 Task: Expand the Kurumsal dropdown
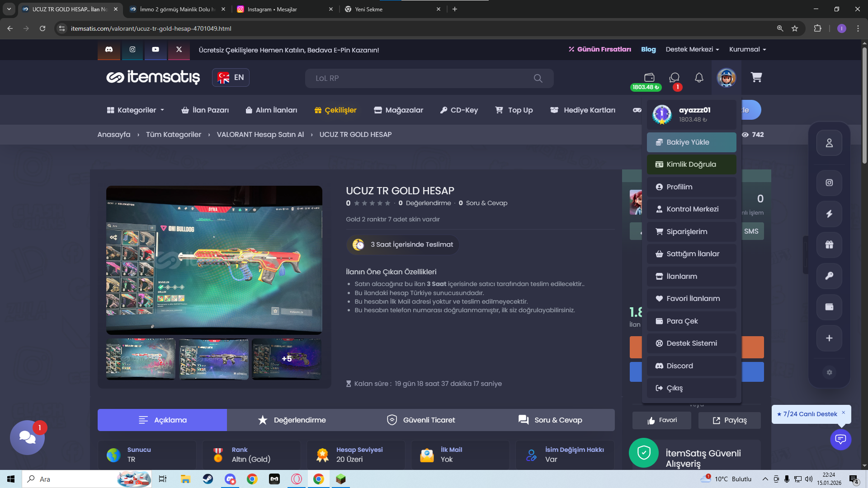(748, 49)
